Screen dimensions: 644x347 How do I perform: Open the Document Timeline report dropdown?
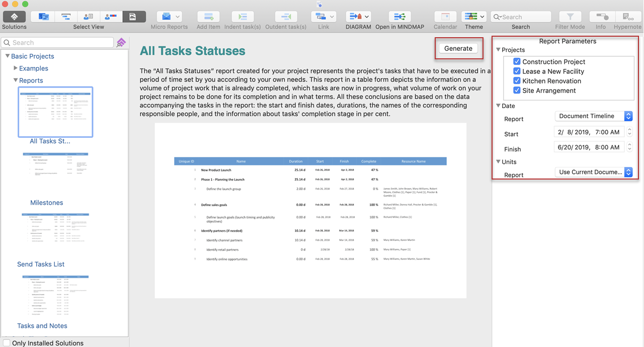coord(594,116)
